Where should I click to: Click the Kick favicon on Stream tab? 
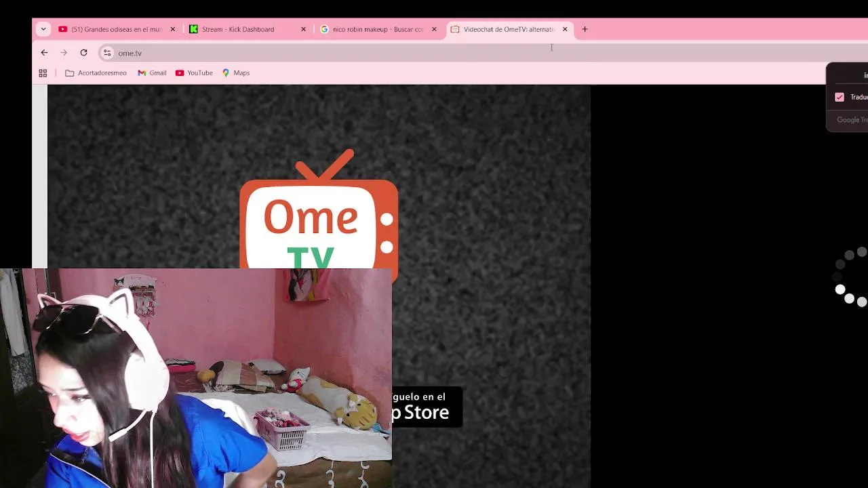coord(193,29)
